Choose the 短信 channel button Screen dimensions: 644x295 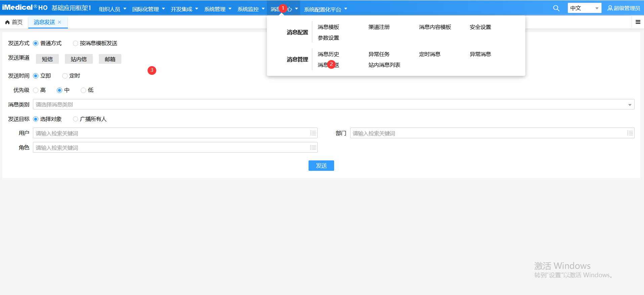(x=47, y=59)
